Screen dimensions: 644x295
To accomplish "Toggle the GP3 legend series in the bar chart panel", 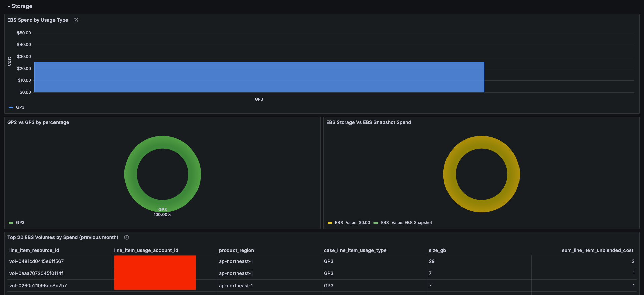I will tap(20, 107).
